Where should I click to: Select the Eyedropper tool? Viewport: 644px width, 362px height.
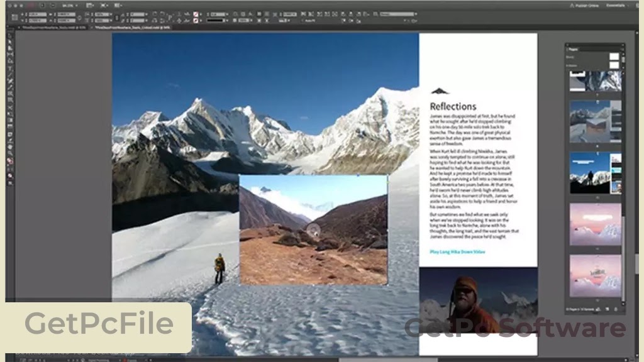(x=10, y=141)
